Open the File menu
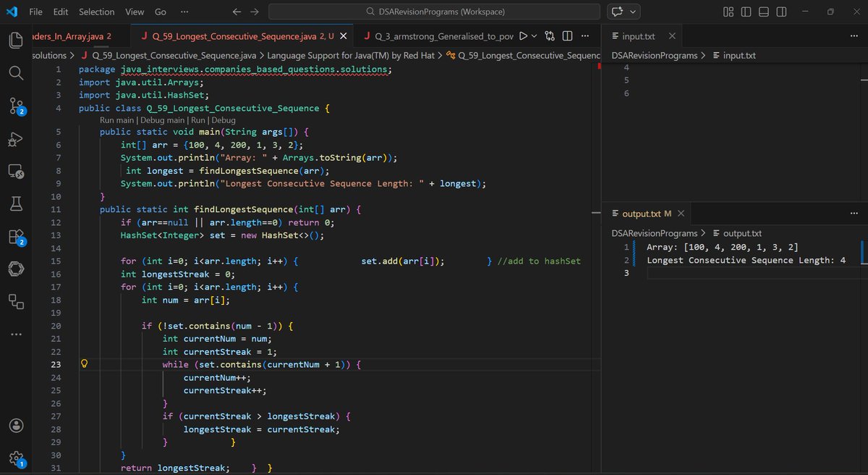 pos(35,12)
